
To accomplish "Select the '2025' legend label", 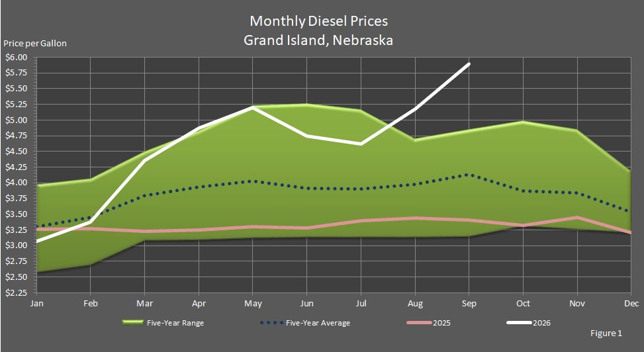I will tap(441, 323).
